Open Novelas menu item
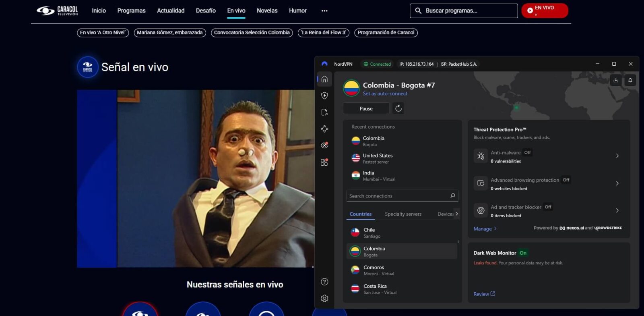Screen dimensions: 644x316 (x=267, y=11)
